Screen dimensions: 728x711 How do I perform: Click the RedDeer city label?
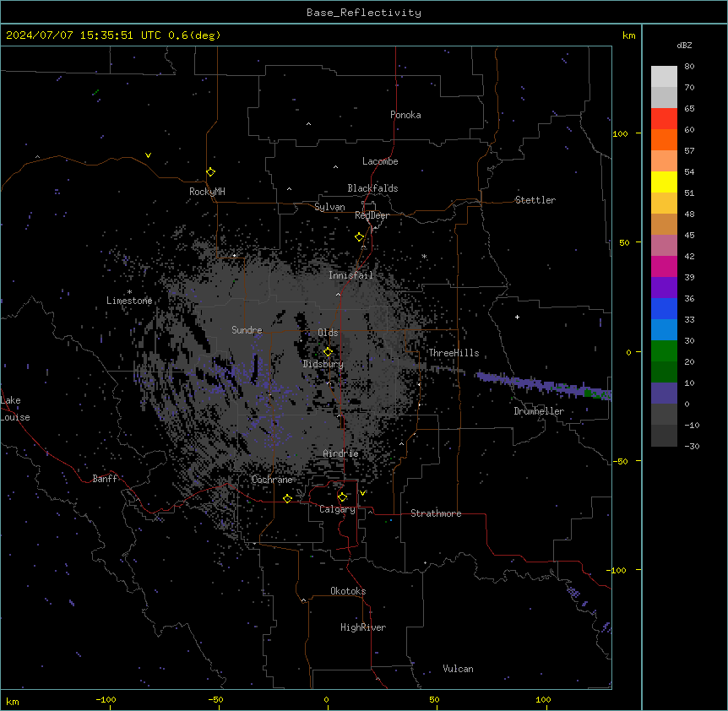point(372,215)
